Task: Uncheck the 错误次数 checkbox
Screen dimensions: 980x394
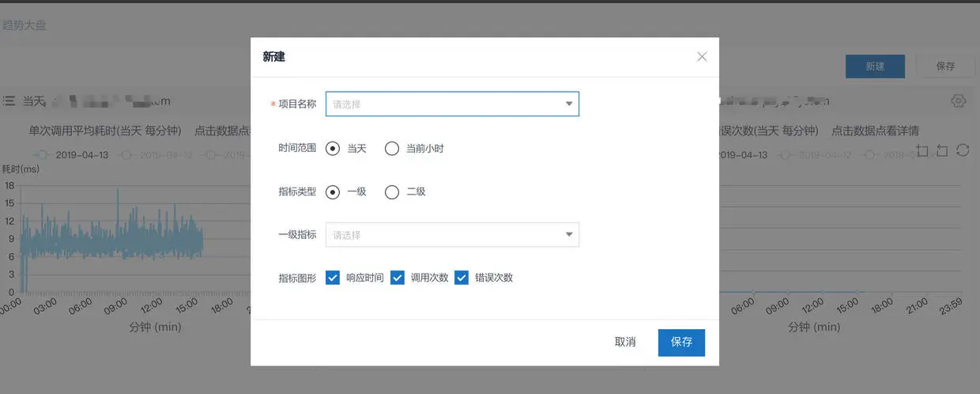Action: pos(462,278)
